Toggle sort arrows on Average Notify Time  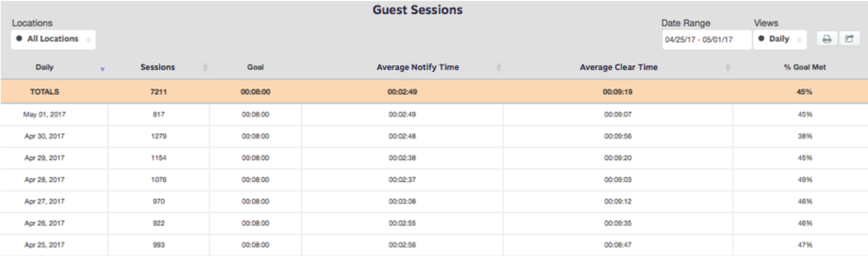click(x=498, y=68)
